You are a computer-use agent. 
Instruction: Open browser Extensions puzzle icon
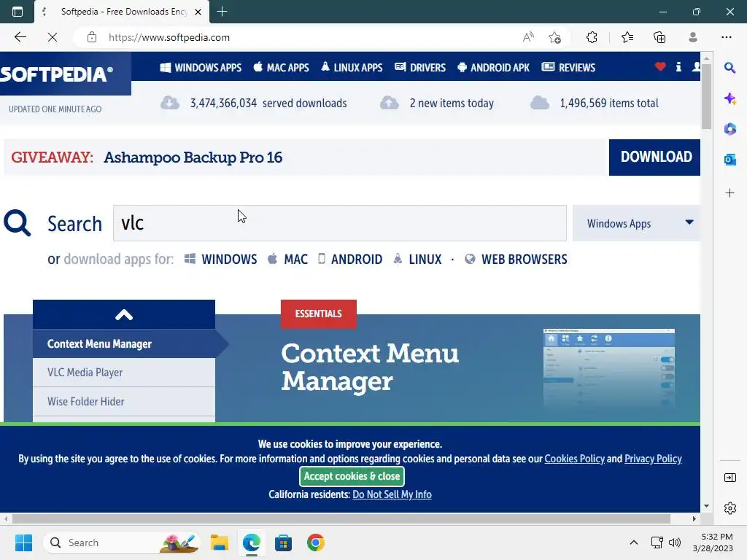[x=592, y=37]
